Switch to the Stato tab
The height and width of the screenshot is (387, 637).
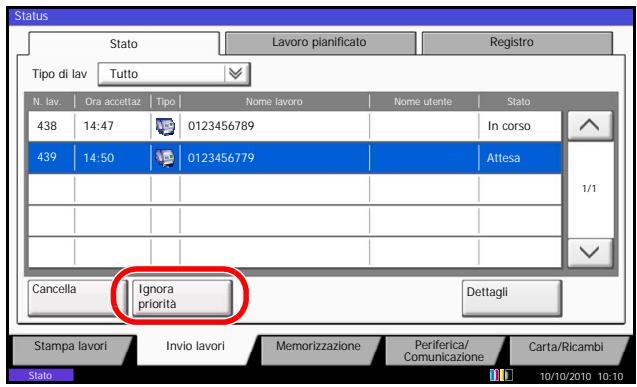pos(124,43)
